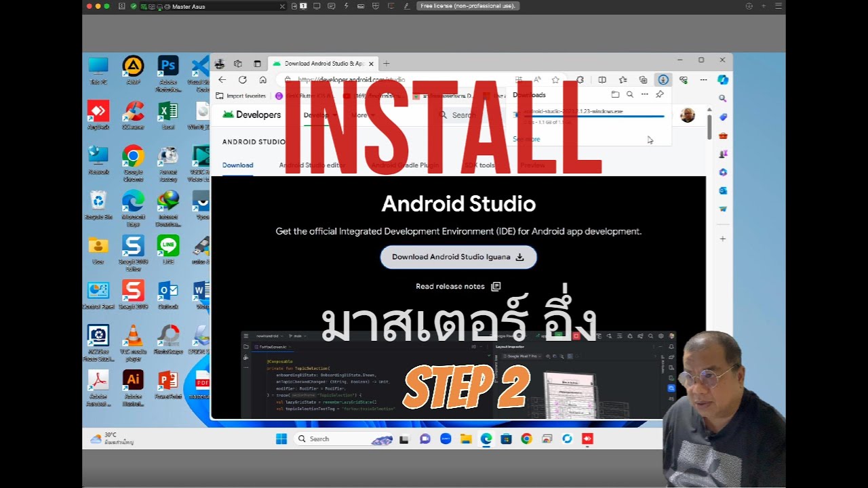Open Read release notes link
Viewport: 868px width, 488px height.
[x=458, y=286]
